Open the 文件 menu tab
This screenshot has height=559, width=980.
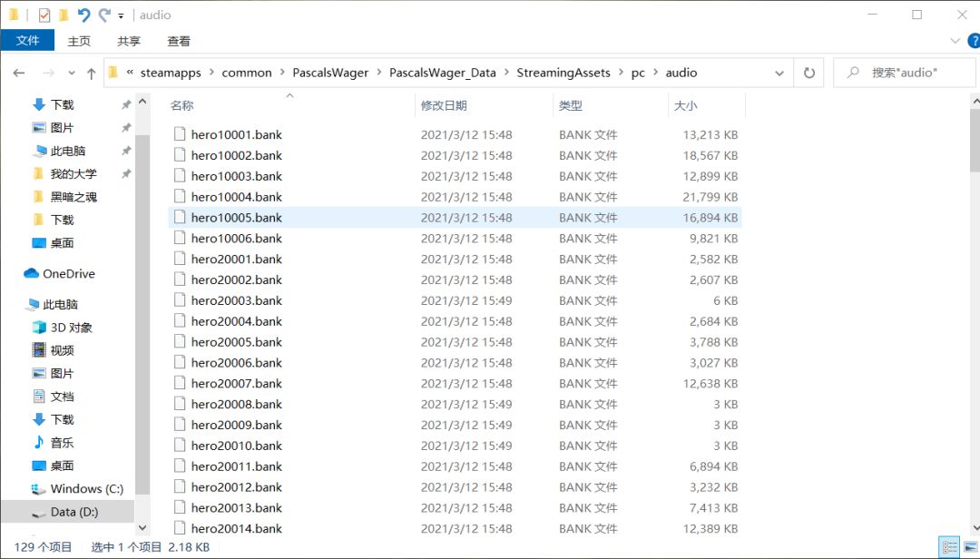[x=27, y=41]
